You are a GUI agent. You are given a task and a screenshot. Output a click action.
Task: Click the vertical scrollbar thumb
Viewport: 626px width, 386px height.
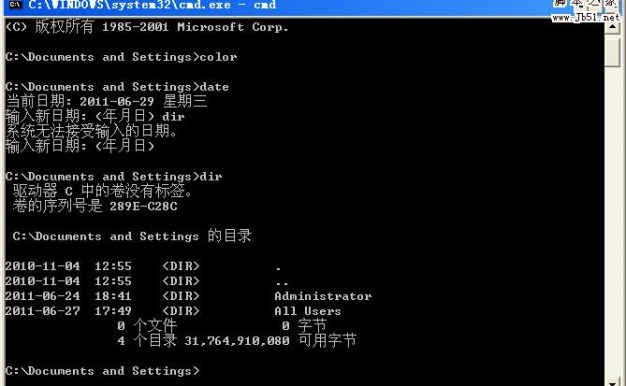click(612, 51)
